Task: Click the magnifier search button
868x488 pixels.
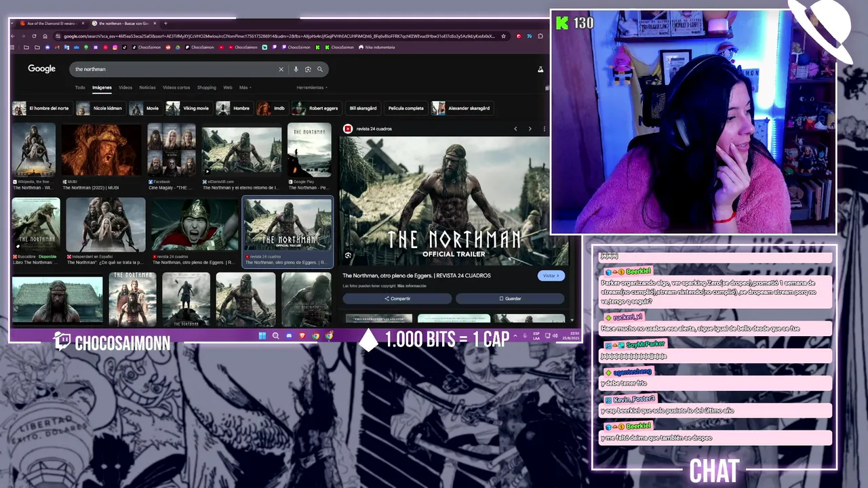Action: [320, 69]
